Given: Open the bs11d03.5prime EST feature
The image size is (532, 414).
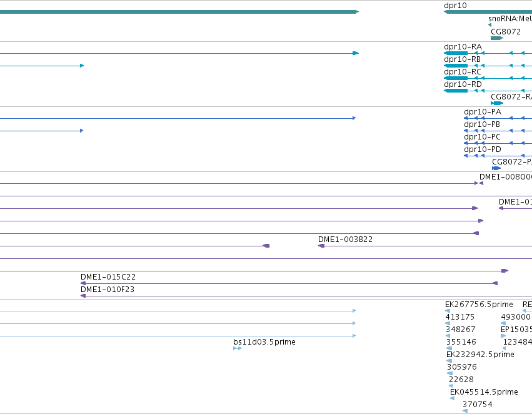Looking at the screenshot, I should coord(238,348).
